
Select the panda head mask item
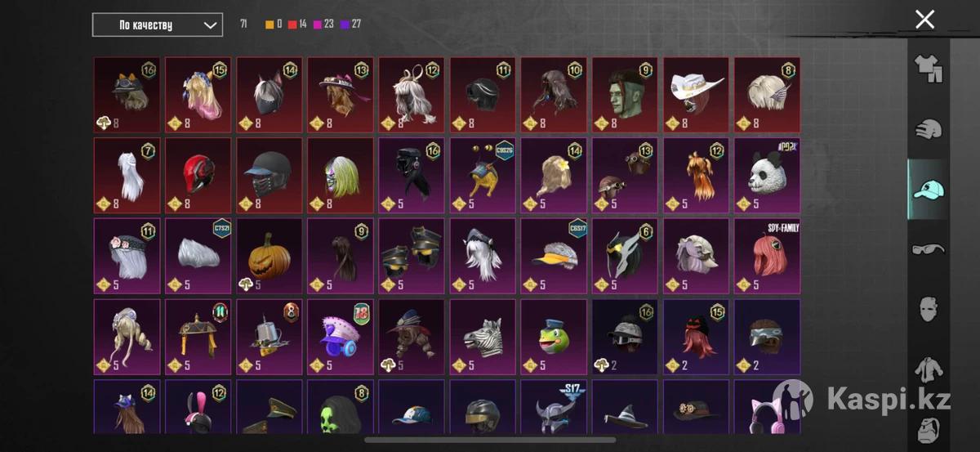point(767,175)
